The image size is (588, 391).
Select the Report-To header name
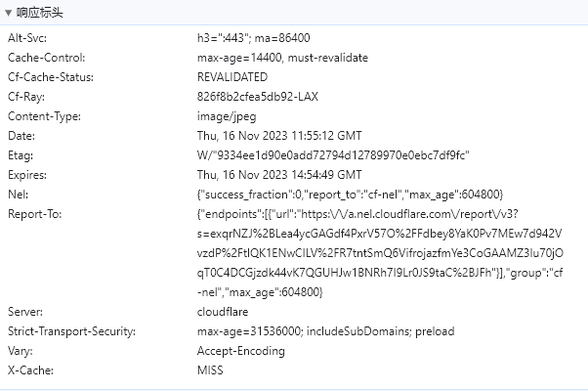35,214
